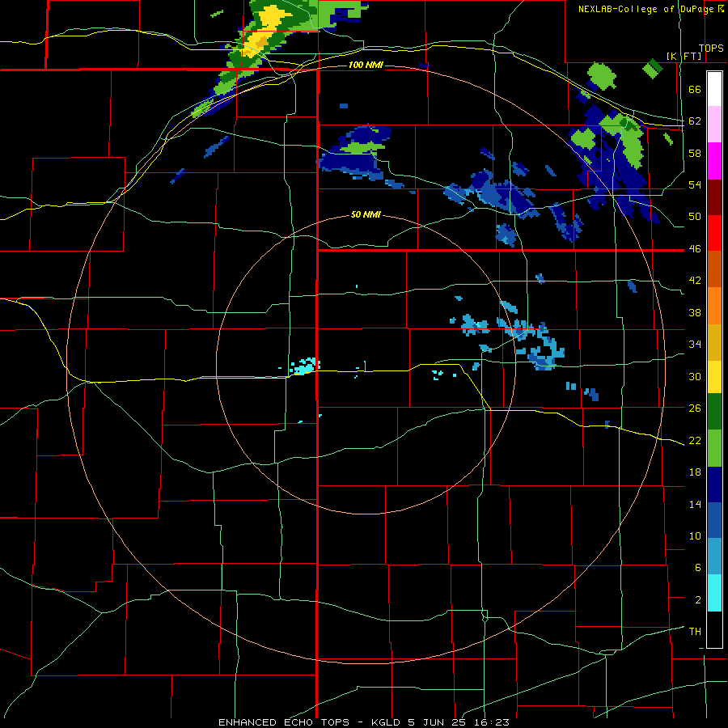Click the 26 legend value

click(695, 408)
